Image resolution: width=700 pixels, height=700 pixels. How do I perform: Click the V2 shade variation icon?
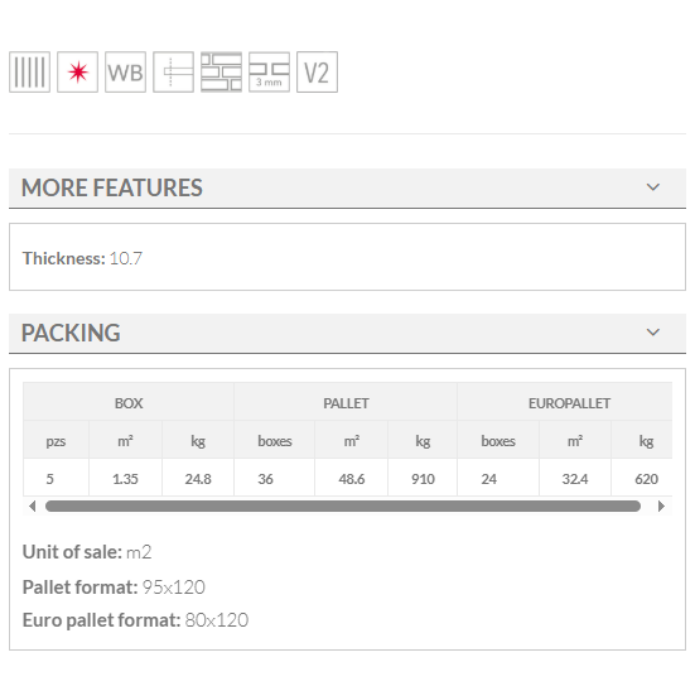point(317,73)
